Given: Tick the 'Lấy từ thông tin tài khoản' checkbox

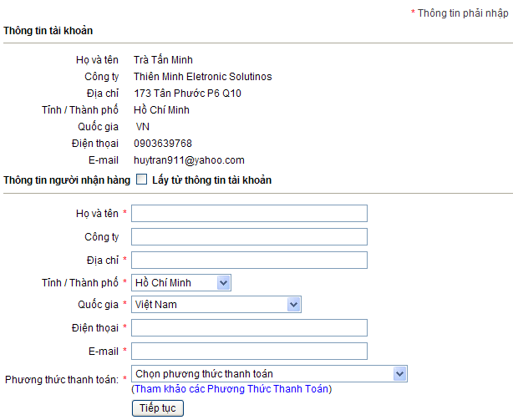Looking at the screenshot, I should pyautogui.click(x=141, y=180).
